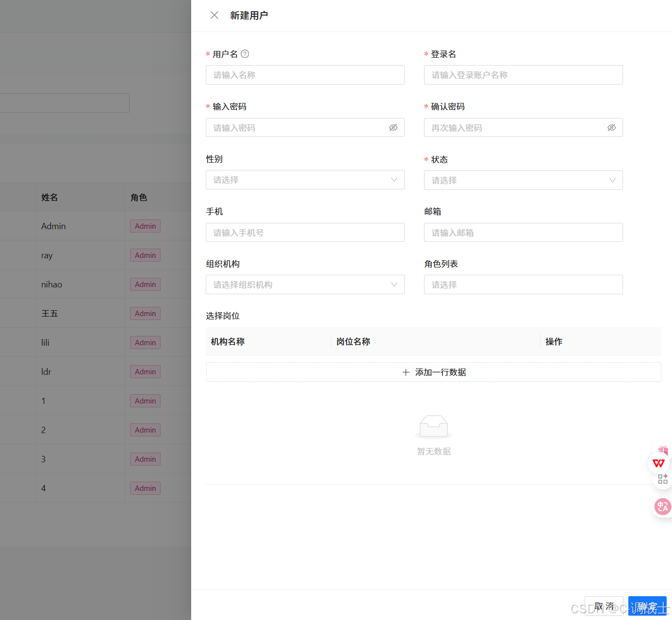Click Admin role tag in 王五 row
This screenshot has width=672, height=620.
[145, 314]
